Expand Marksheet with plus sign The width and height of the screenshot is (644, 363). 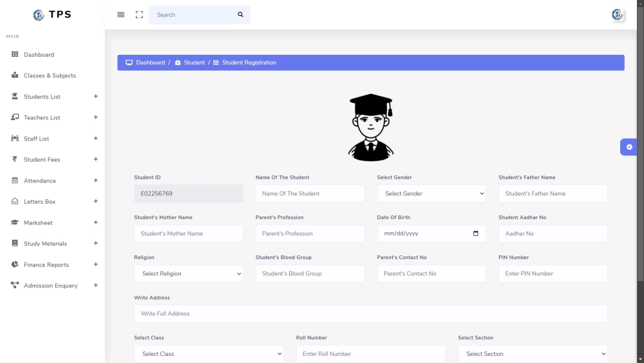tap(96, 222)
